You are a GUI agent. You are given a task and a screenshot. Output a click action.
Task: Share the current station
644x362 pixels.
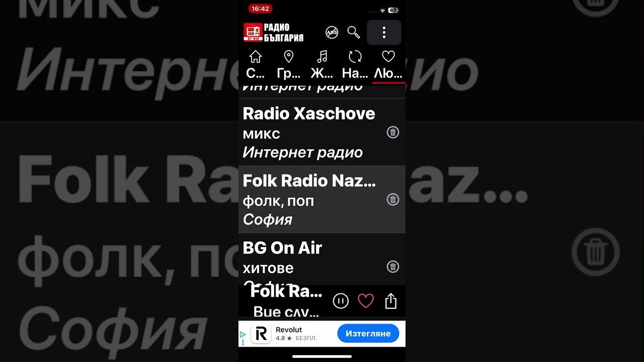391,301
